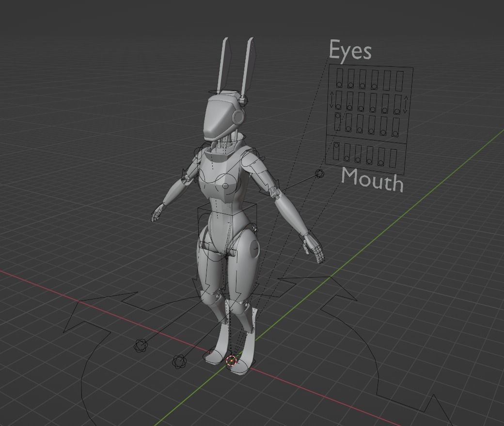Select the halo ring head control above the helmet

(223, 92)
